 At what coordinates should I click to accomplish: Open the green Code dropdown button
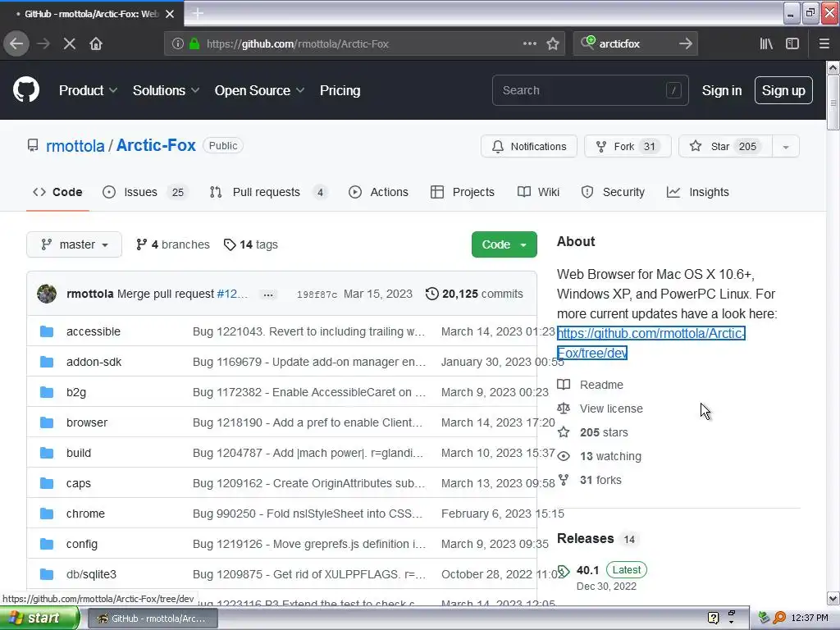(x=504, y=244)
